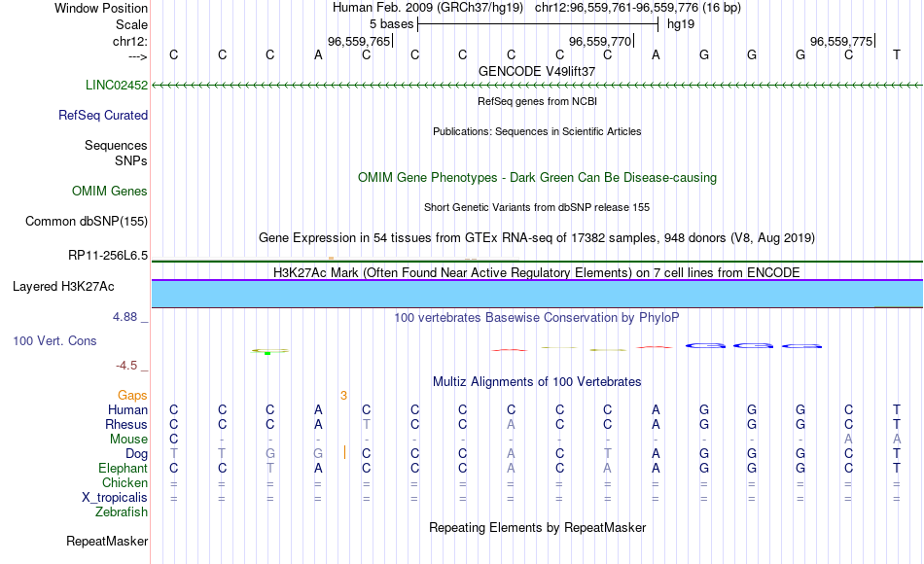Click the chr12: ruler label
Screen dimensions: 924x564
pos(130,41)
